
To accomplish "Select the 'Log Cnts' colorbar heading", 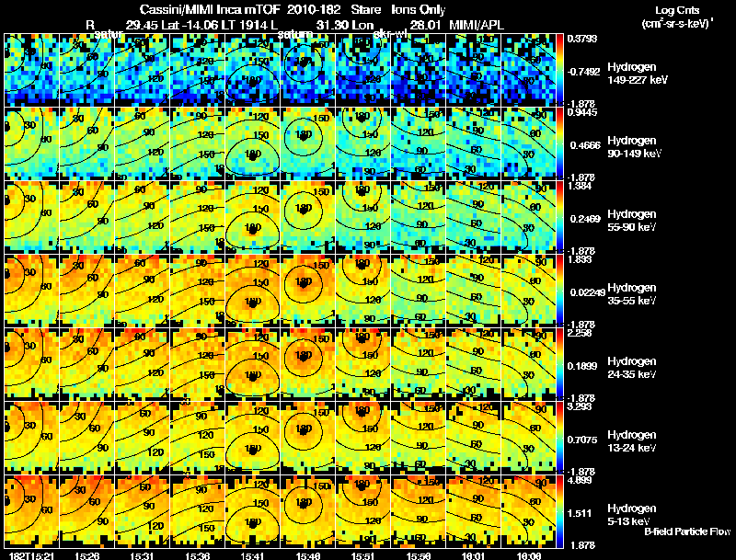I will point(677,10).
